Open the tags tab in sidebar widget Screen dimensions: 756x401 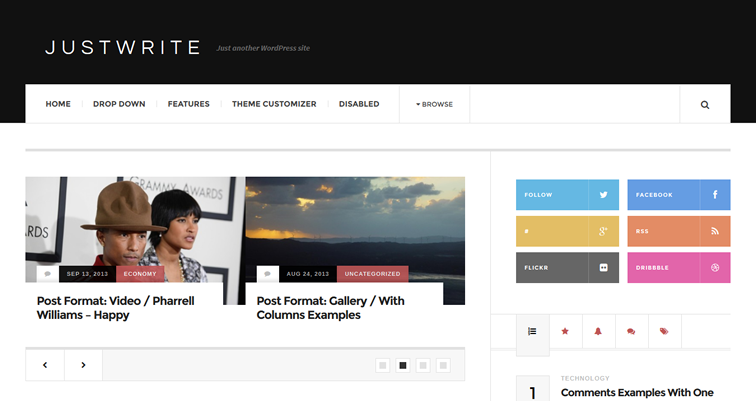point(664,330)
